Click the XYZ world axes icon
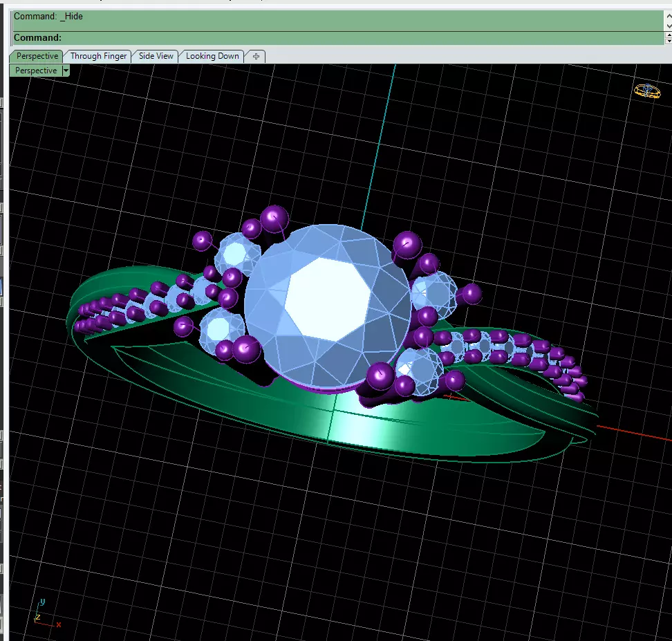The image size is (672, 641). tap(47, 614)
